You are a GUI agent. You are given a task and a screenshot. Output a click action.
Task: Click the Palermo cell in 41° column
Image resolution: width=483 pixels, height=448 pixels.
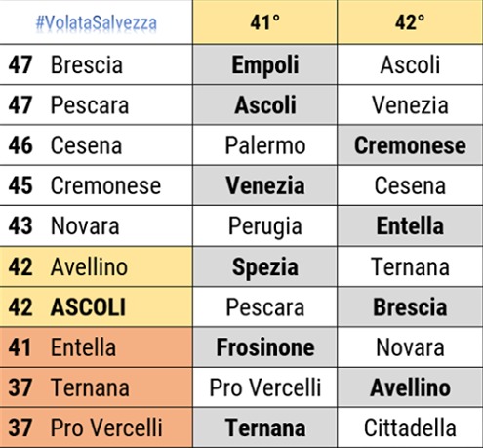[x=265, y=145]
